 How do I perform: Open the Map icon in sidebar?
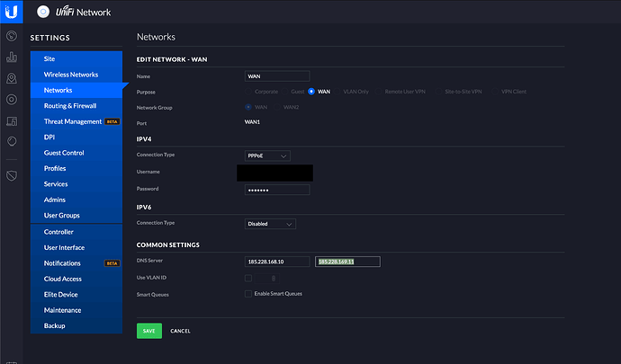(12, 78)
